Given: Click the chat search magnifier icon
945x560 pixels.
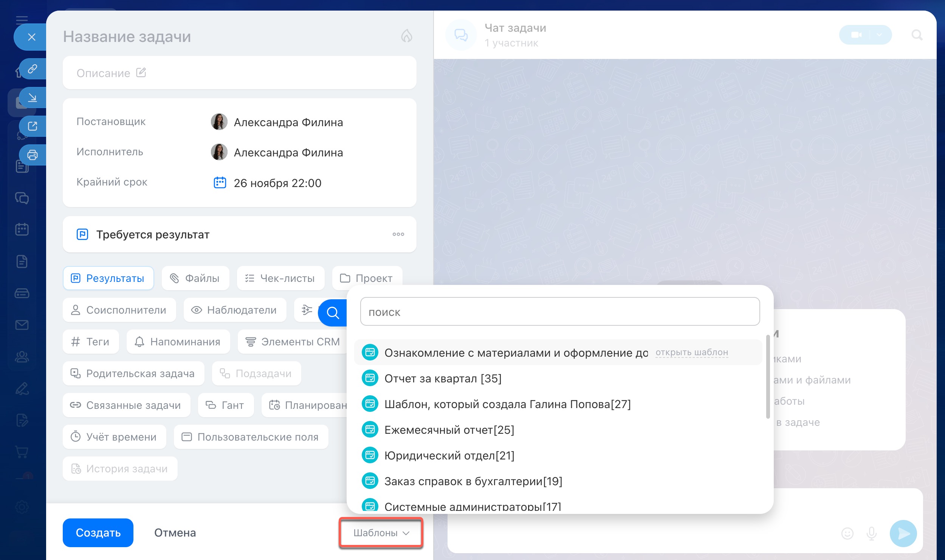Looking at the screenshot, I should pos(917,35).
